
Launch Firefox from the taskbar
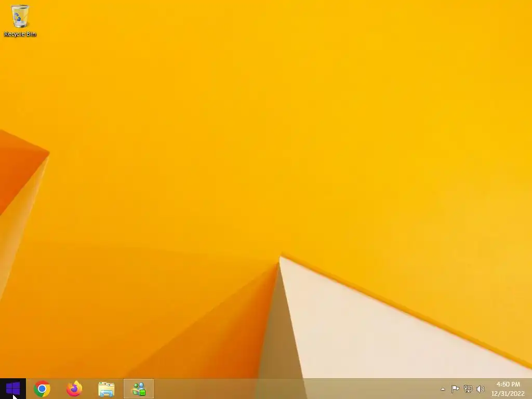(74, 389)
